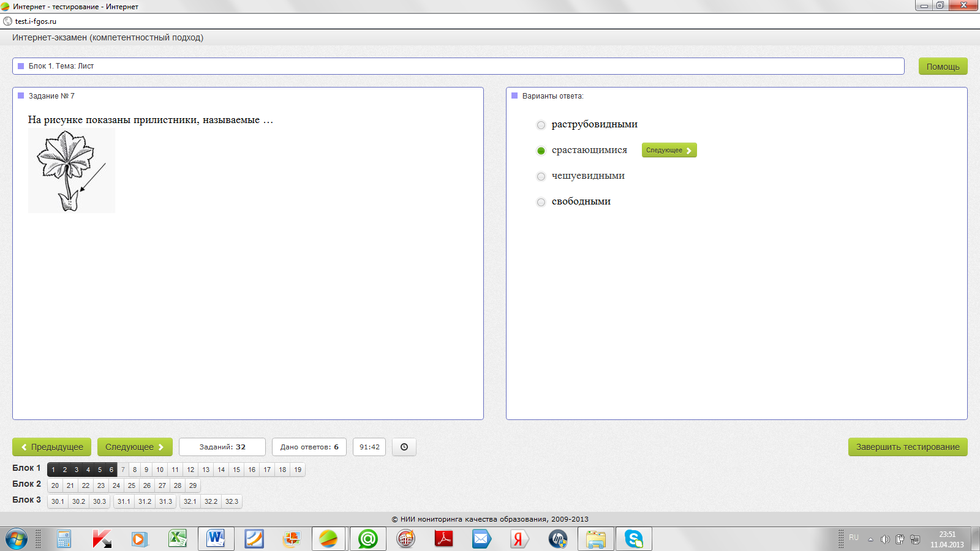Jump to task 30.3 in Блок 3
The image size is (980, 551).
(x=99, y=501)
